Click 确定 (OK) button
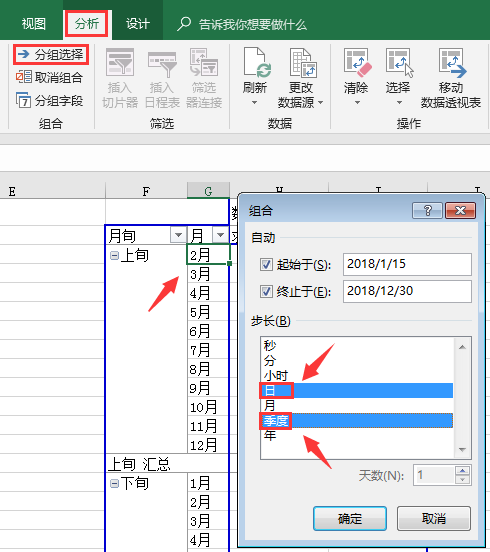Image resolution: width=490 pixels, height=552 pixels. point(350,518)
